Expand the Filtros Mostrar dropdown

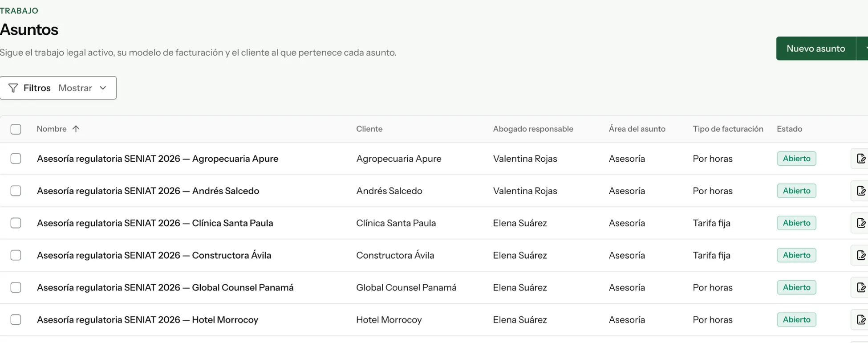pos(58,88)
